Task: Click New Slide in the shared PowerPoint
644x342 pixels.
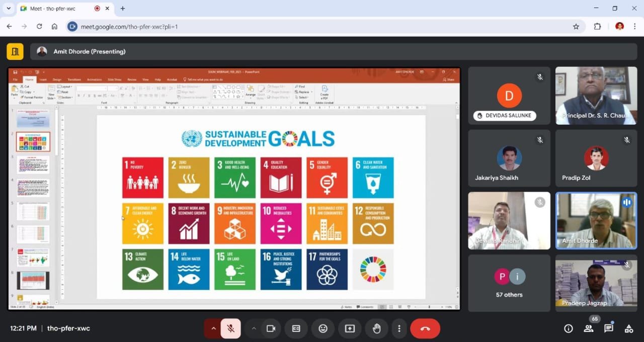Action: [x=51, y=92]
